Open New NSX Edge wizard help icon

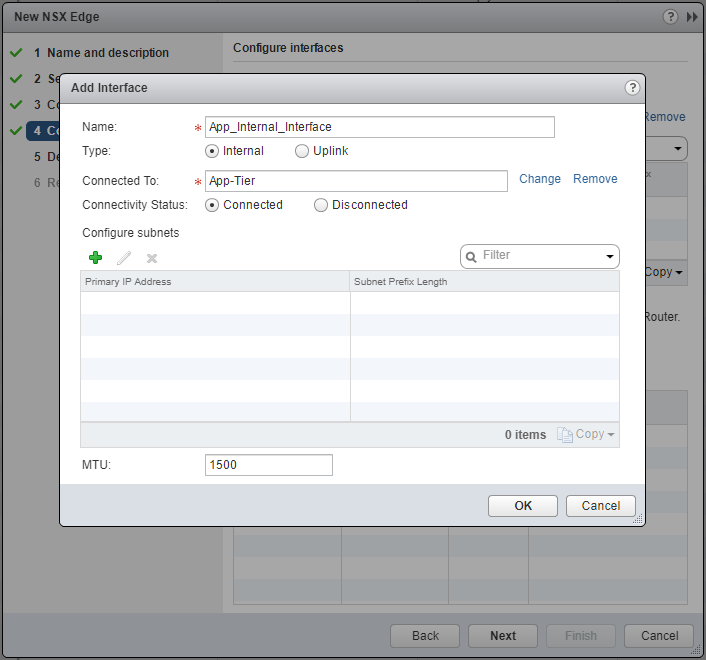(x=670, y=17)
